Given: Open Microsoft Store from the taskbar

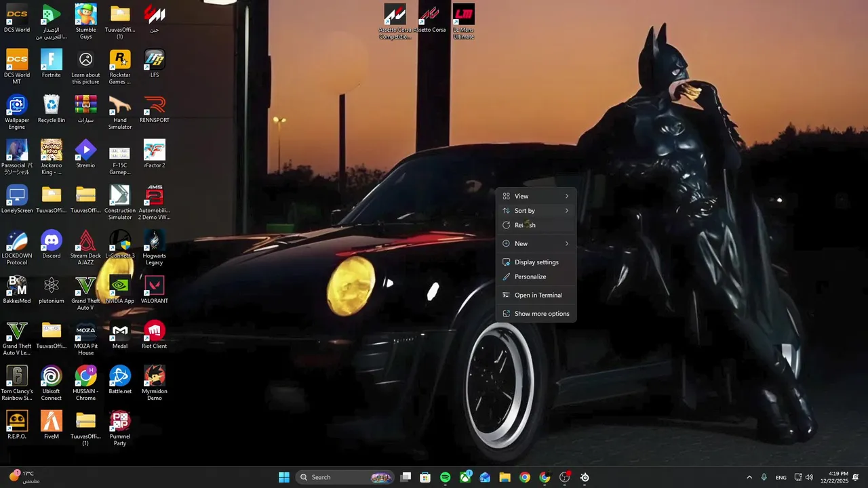Looking at the screenshot, I should point(425,477).
